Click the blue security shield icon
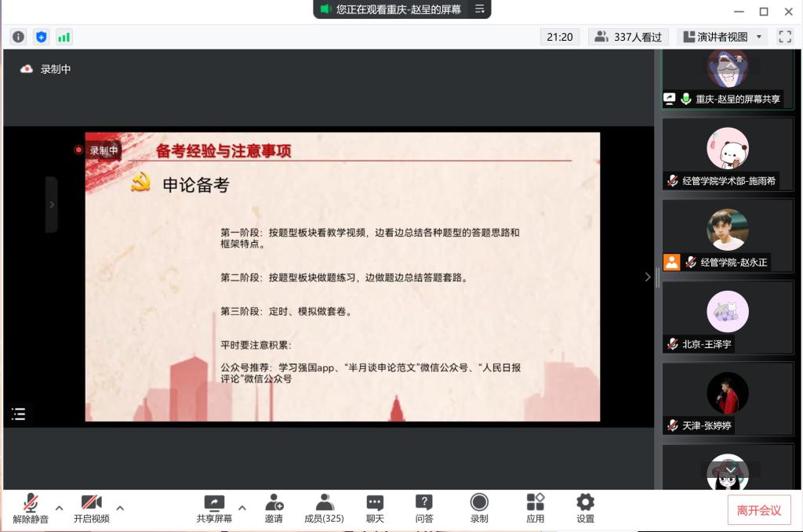The width and height of the screenshot is (803, 532). tap(41, 37)
